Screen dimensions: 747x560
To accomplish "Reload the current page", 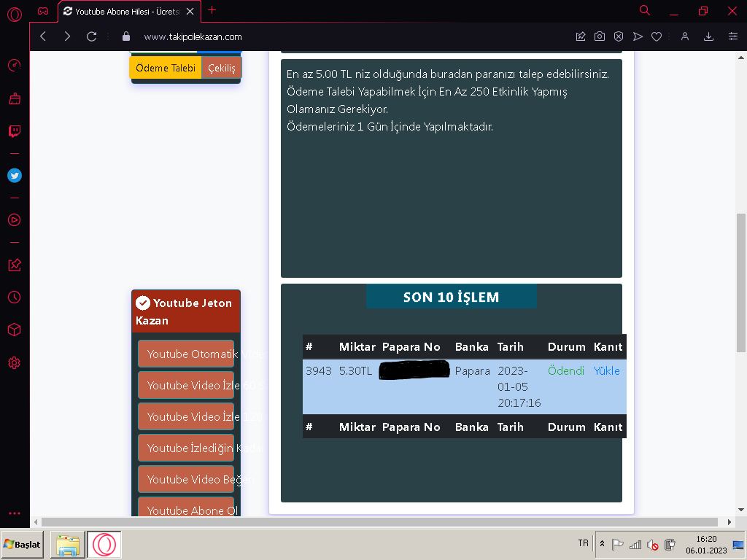I will click(91, 36).
